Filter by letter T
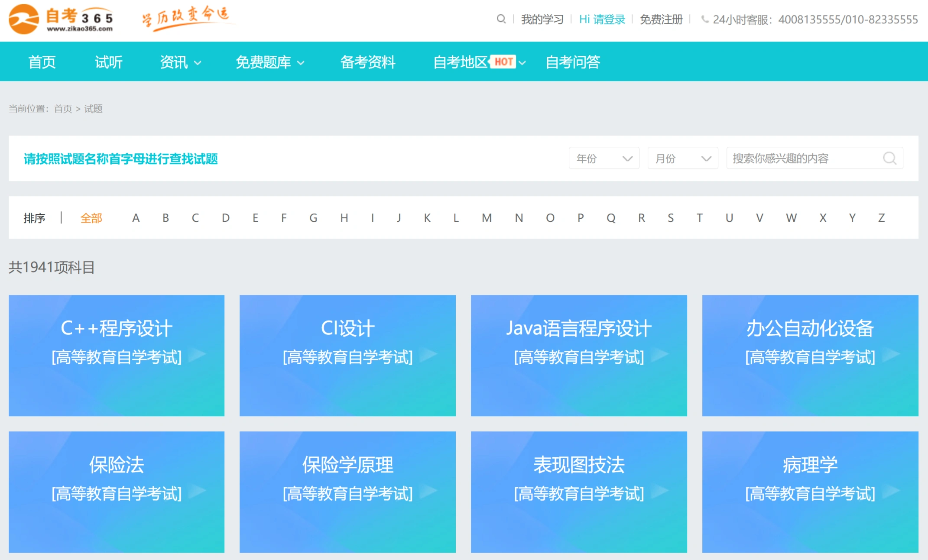The image size is (928, 560). pos(700,218)
